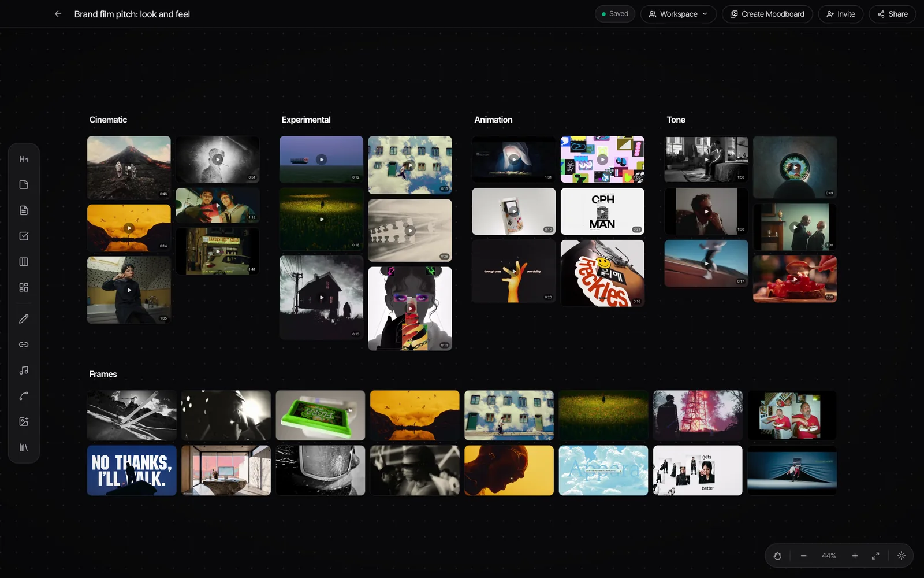Play the CPH MAN animation video
Image resolution: width=924 pixels, height=578 pixels.
[602, 211]
